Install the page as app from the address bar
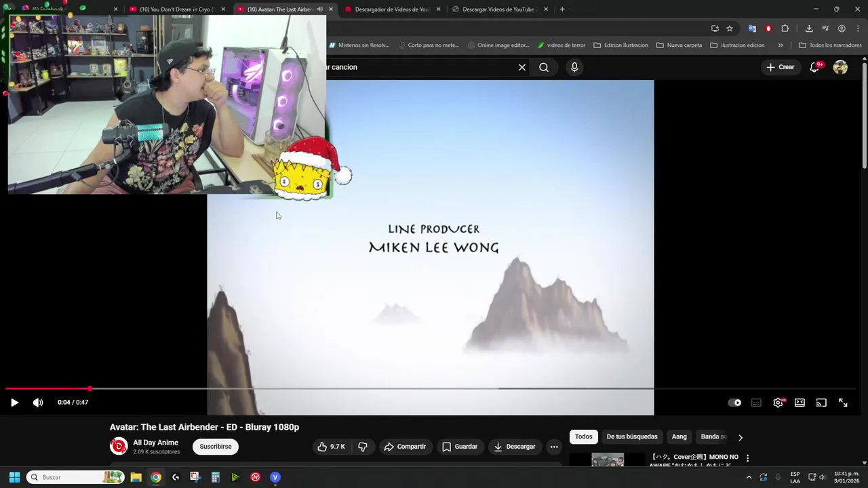 point(715,28)
